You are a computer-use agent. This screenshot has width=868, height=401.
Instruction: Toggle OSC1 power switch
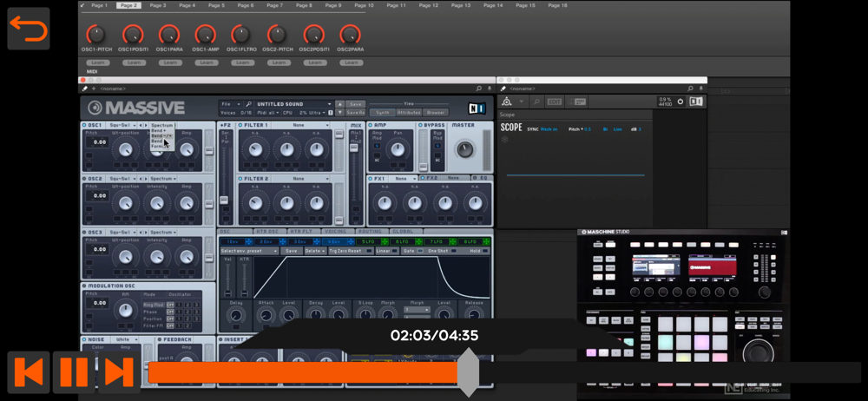click(84, 125)
